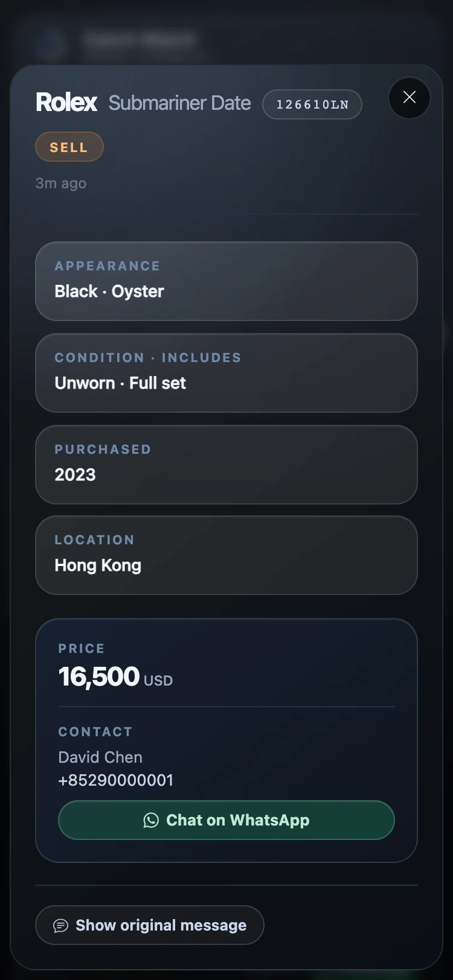Click the CONTACT section label
This screenshot has height=980, width=453.
click(x=95, y=732)
